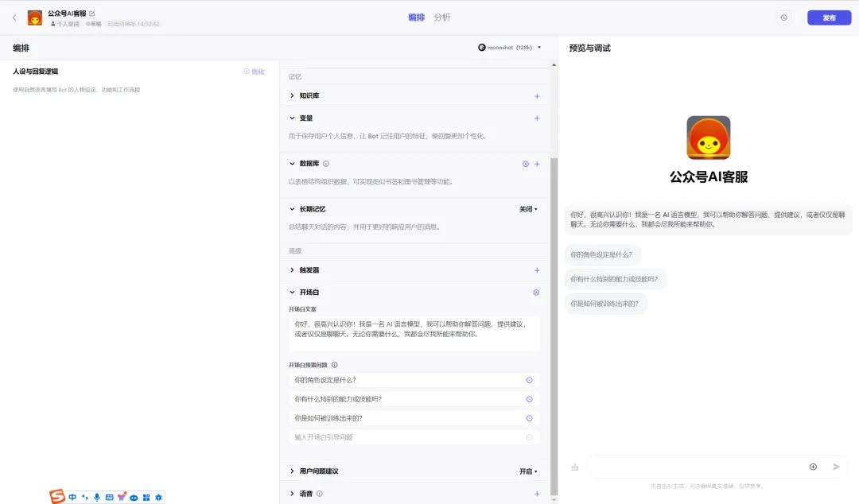This screenshot has width=859, height=504.
Task: Open the 用户问题建议 开启 toggle dropdown
Action: (528, 471)
